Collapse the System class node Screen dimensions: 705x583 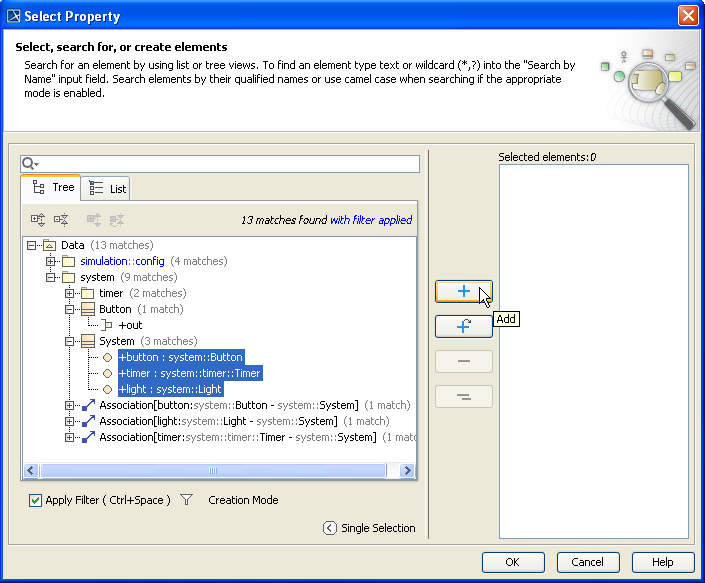click(69, 342)
